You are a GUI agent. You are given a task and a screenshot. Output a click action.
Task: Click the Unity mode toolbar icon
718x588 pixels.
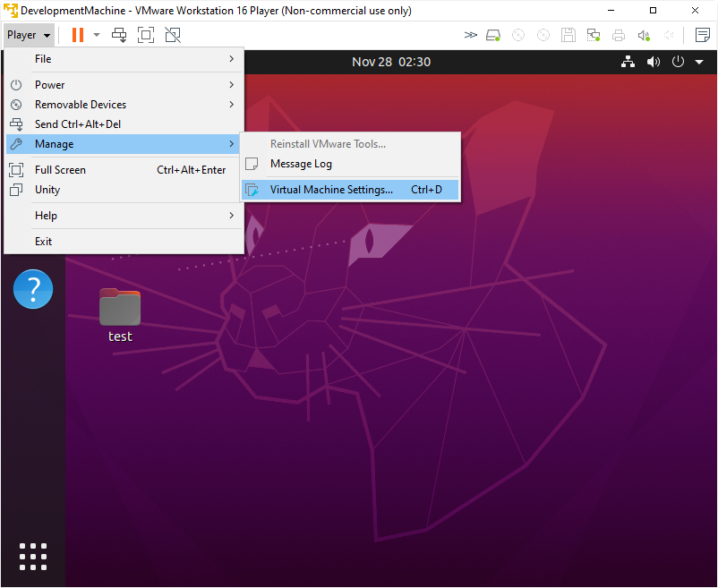[x=173, y=35]
